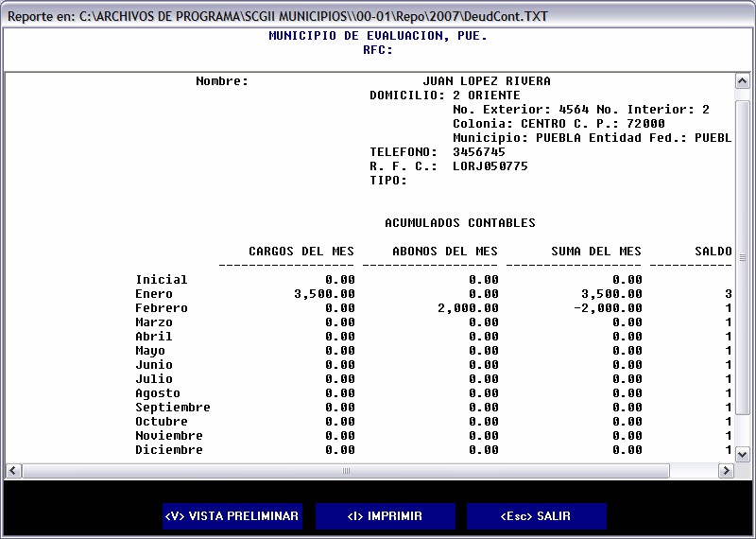Click Enero cargos value 3,500.00
This screenshot has height=539, width=756.
[324, 294]
